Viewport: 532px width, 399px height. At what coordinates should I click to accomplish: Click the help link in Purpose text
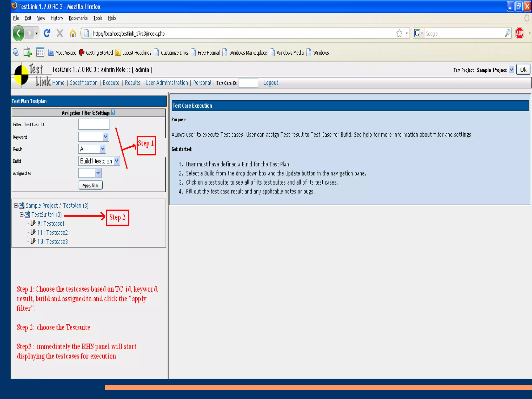367,134
